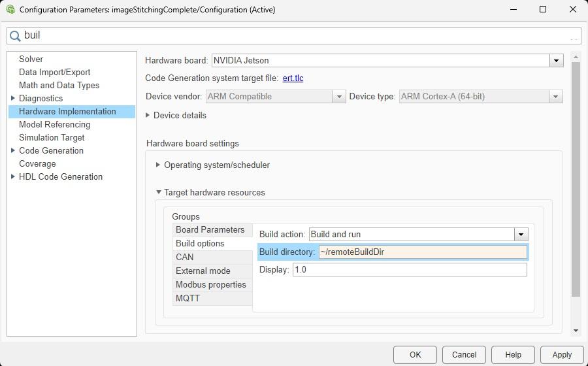Screen dimensions: 588x366
Task: Select Simulation Target category
Action: pyautogui.click(x=52, y=138)
